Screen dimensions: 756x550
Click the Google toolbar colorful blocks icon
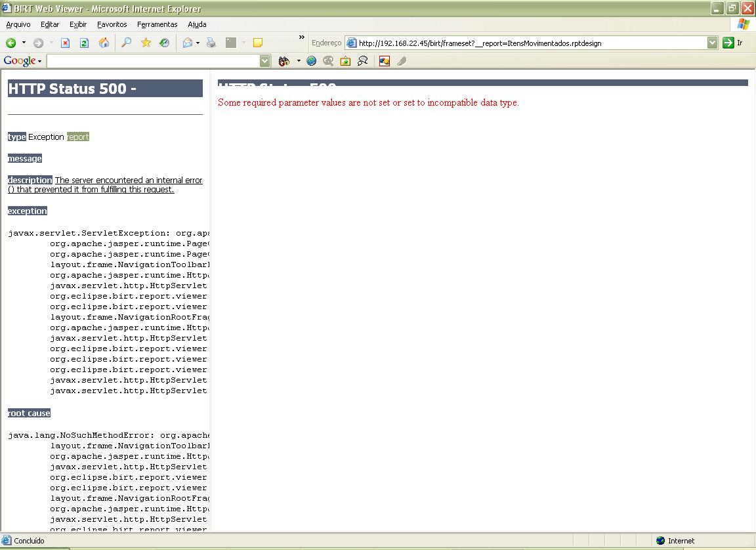385,61
